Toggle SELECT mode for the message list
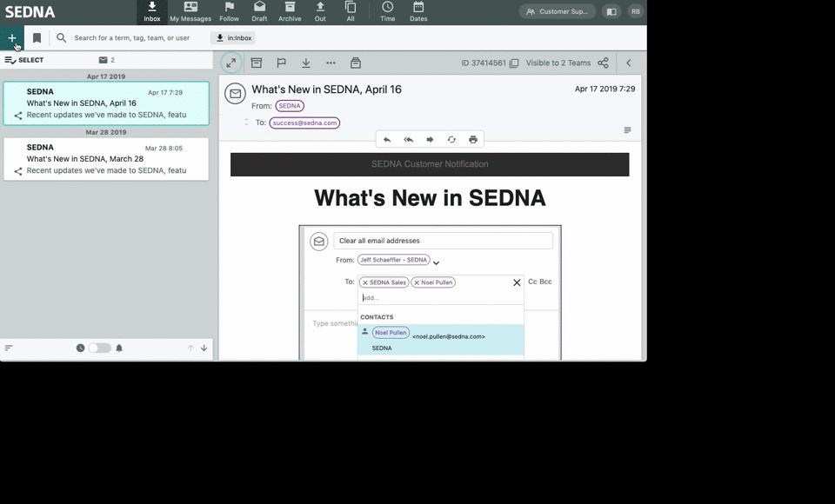This screenshot has height=504, width=835. 24,60
